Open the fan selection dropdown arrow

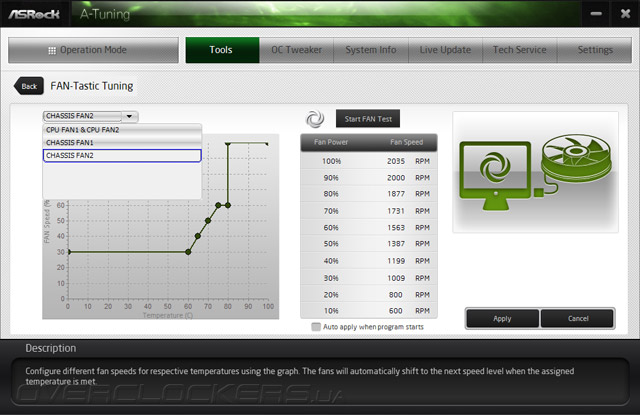(129, 116)
